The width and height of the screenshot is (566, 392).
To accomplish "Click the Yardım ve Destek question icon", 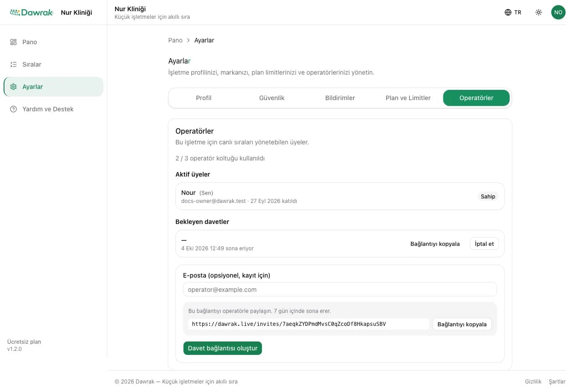I will coord(13,109).
